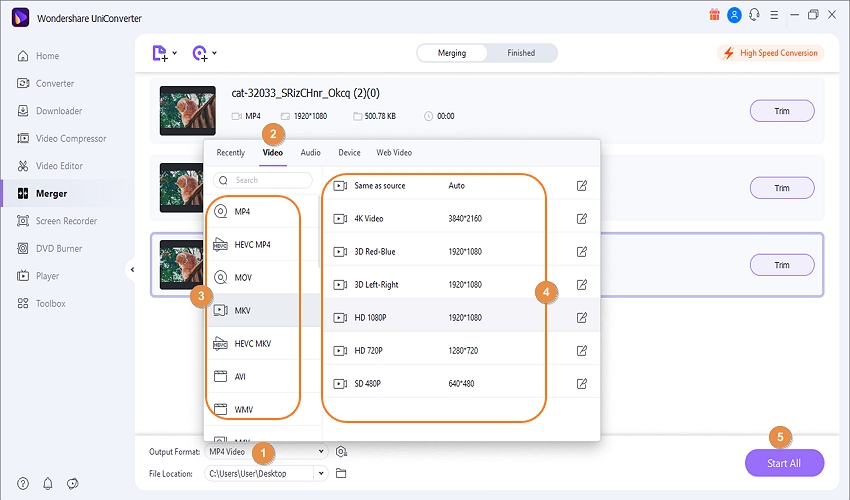This screenshot has height=500, width=850.
Task: Collapse the sidebar with arrow handle
Action: (x=132, y=270)
